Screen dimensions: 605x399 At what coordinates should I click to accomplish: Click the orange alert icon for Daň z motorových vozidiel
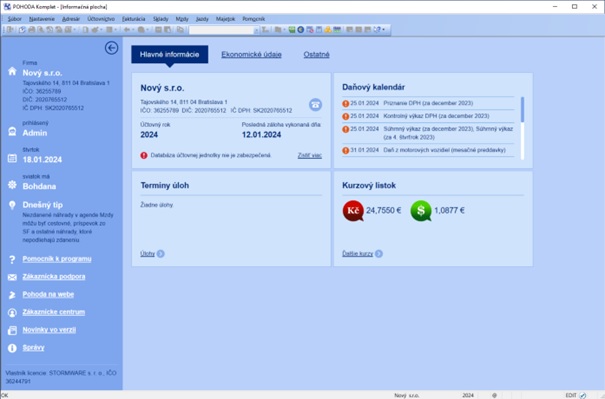(346, 150)
